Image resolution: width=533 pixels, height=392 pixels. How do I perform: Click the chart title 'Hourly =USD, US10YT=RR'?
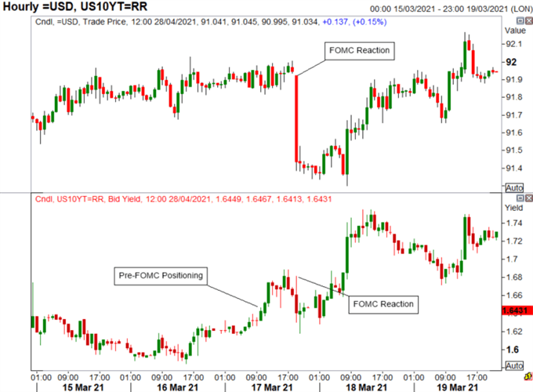pyautogui.click(x=75, y=6)
